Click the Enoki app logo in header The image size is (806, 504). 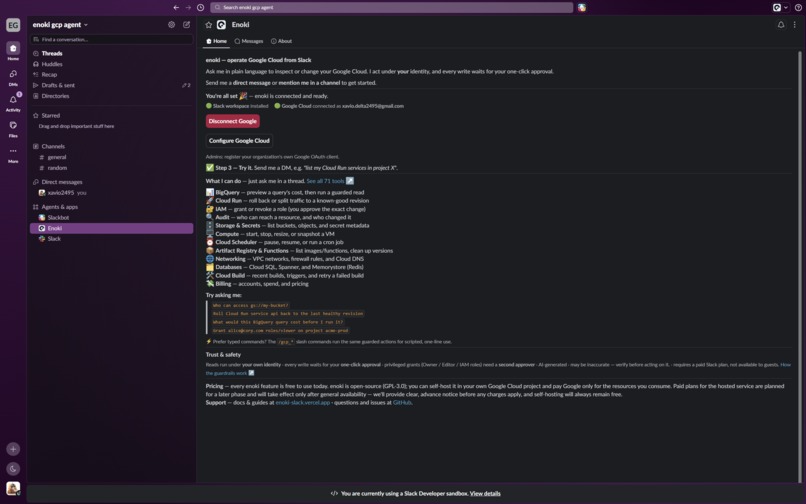(x=222, y=25)
